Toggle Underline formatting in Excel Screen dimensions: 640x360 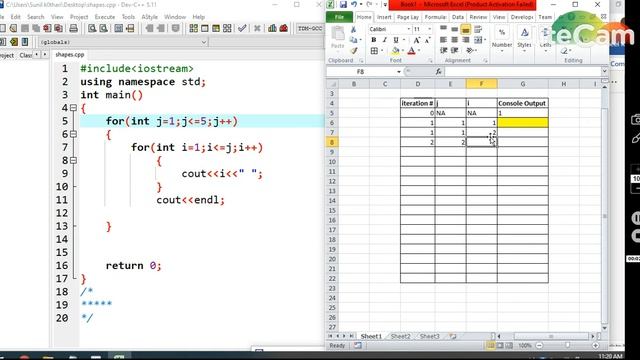[396, 40]
